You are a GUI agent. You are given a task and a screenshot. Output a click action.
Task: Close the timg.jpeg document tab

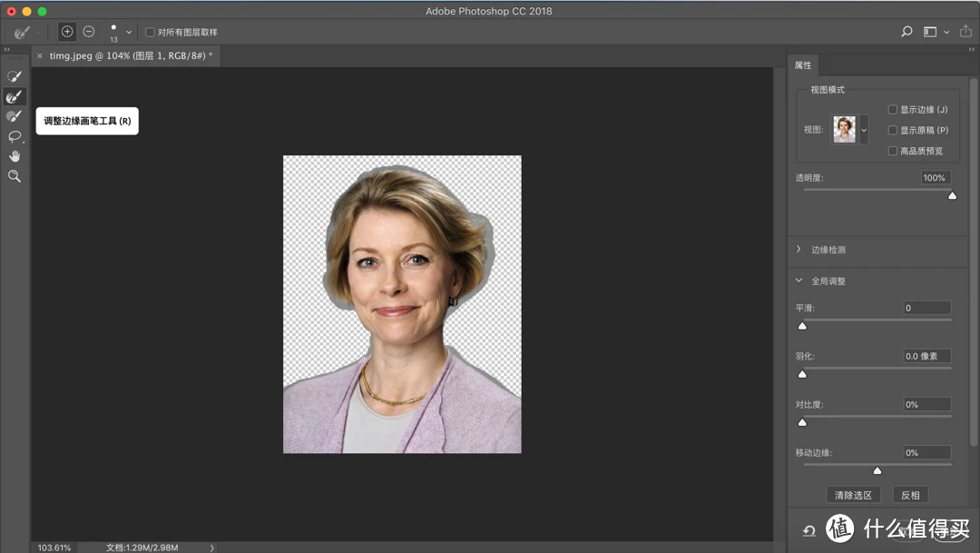click(x=40, y=55)
